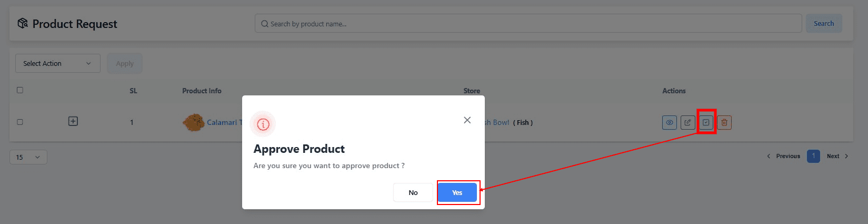
Task: Click the Calamari product thumbnail
Action: click(194, 122)
